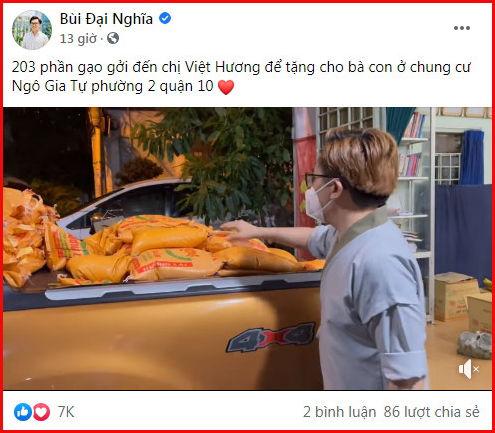Click the blue Like reaction icon

(23, 412)
